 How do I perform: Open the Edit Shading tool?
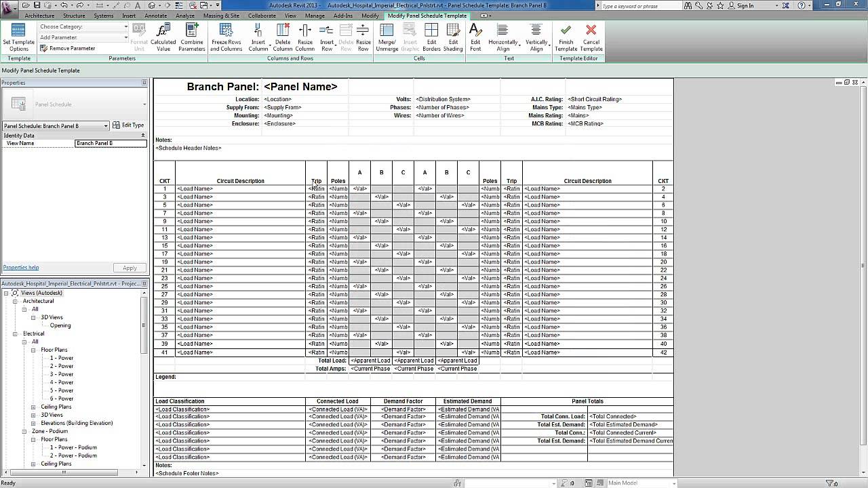453,37
